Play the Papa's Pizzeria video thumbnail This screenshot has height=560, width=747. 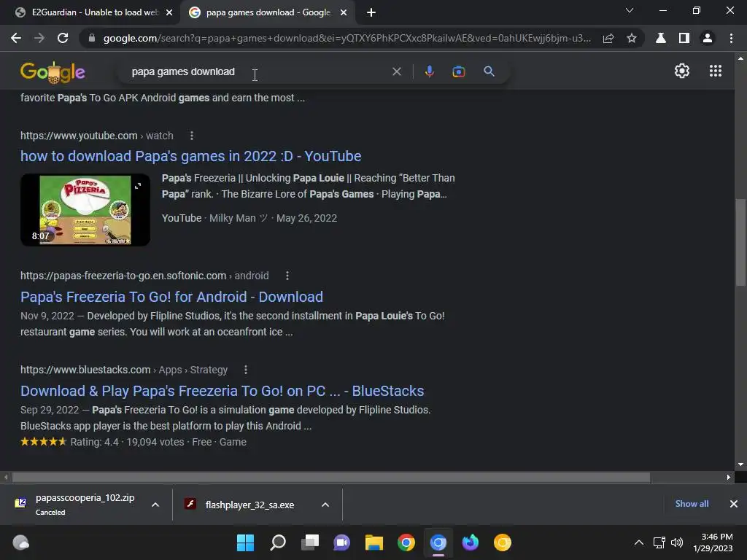point(85,210)
